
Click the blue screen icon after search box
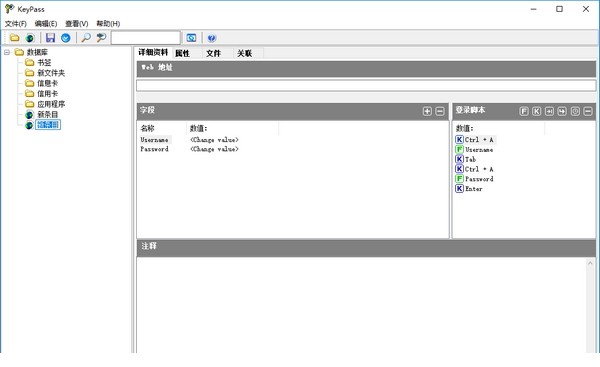coord(191,38)
